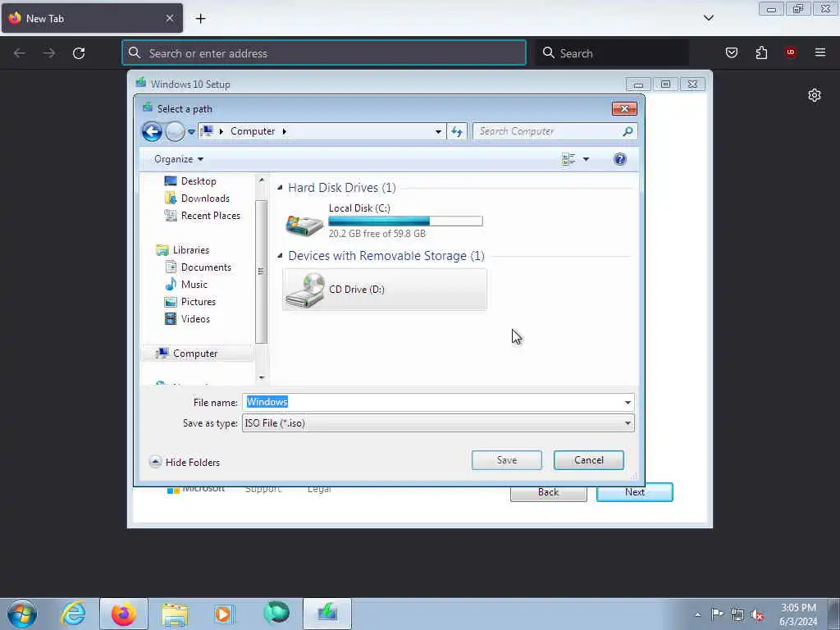The image size is (840, 630).
Task: Click the Local Disk (C:) usage bar
Action: (x=405, y=221)
